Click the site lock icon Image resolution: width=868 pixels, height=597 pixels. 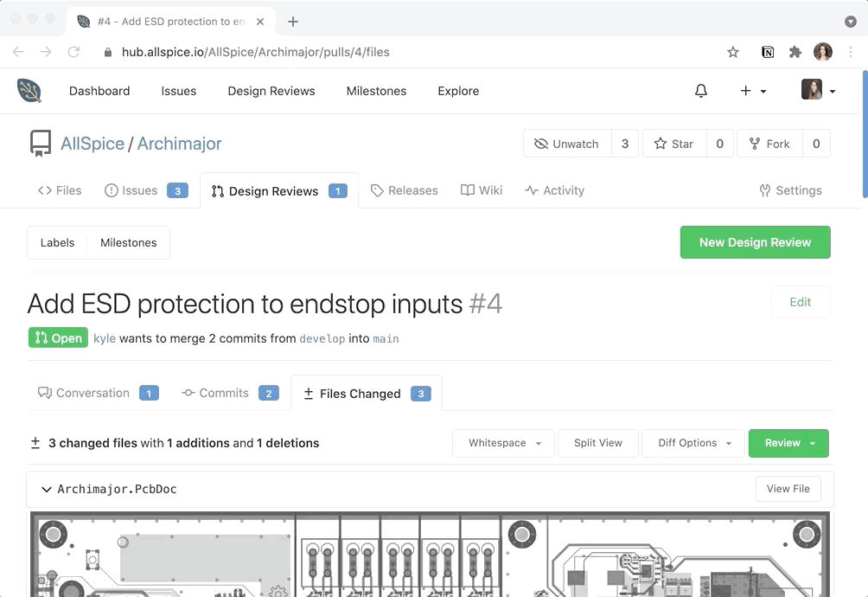(x=108, y=52)
